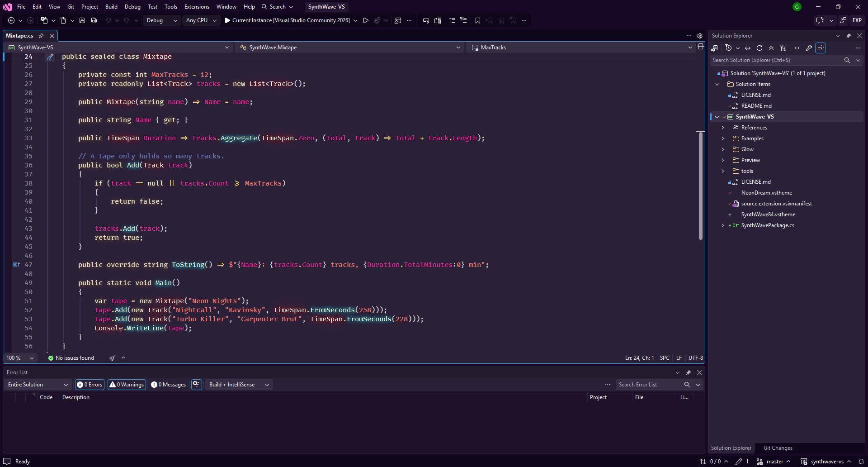This screenshot has width=868, height=467.
Task: Open the Git menu
Action: point(71,7)
